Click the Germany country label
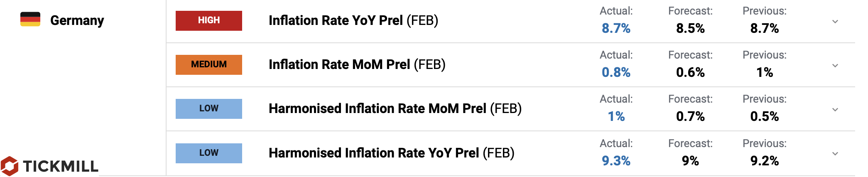The image size is (868, 177). 77,20
